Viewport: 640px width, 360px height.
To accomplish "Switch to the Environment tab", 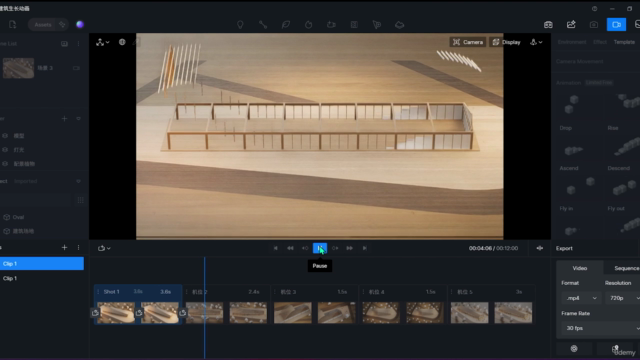I will click(x=571, y=42).
